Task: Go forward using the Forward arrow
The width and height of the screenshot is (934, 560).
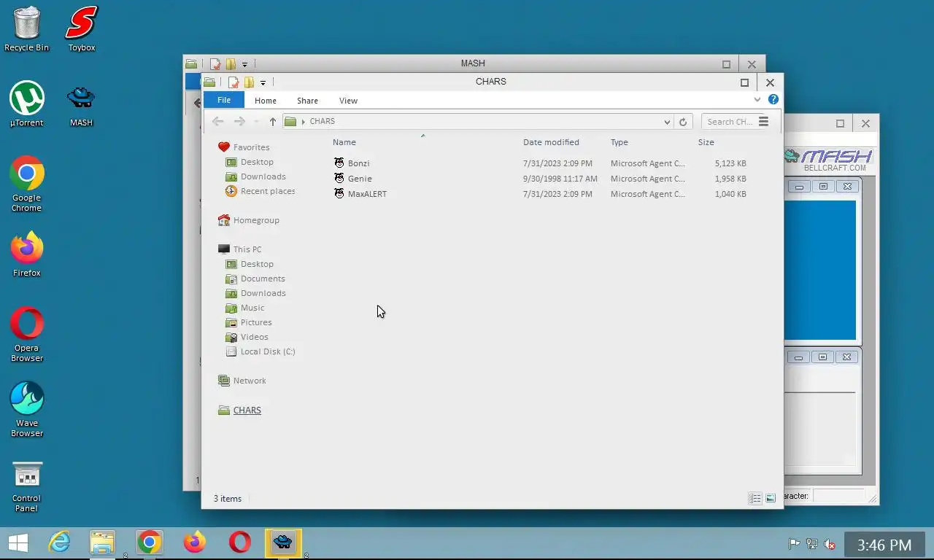Action: 239,122
